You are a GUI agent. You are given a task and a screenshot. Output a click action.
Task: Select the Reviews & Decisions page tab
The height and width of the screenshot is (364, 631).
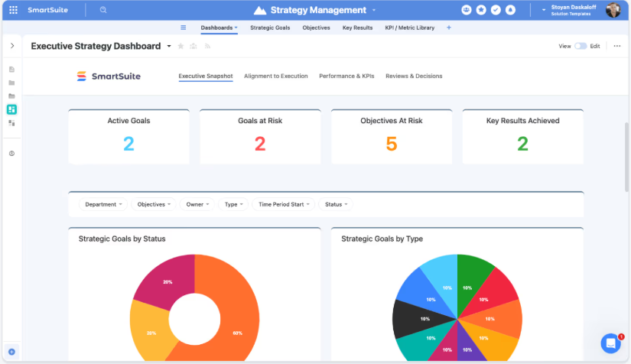click(414, 76)
